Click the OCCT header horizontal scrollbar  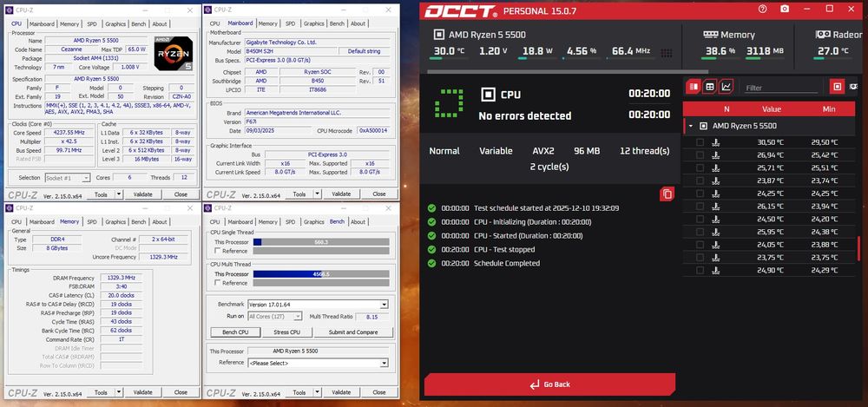[568, 71]
